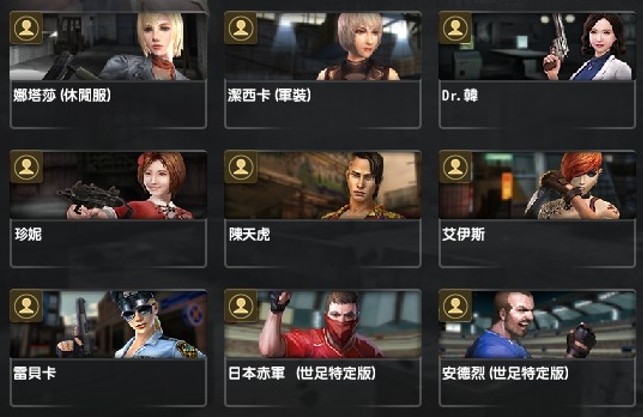Select the 潔西卡 (軍裝) character portrait
This screenshot has width=643, height=417.
pos(323,46)
